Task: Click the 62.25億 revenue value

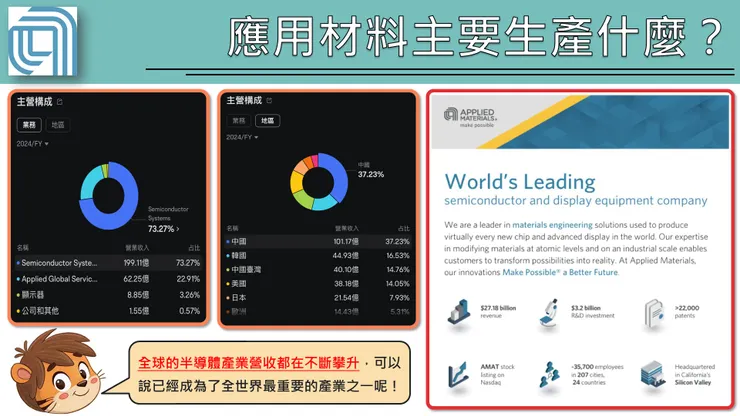Action: pos(136,279)
